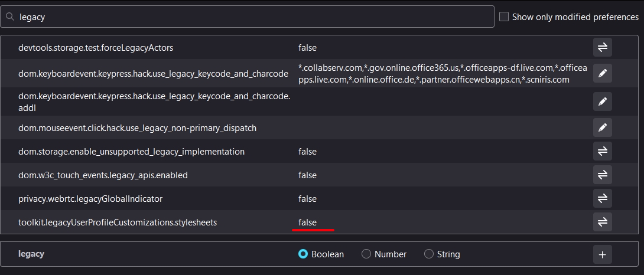Toggle privacy.webrtc.legacyGlobalIndicator value
This screenshot has height=275, width=644.
click(602, 199)
